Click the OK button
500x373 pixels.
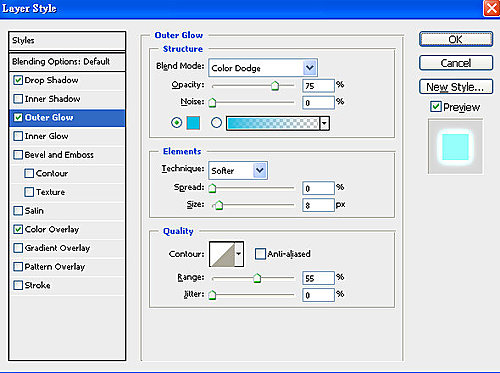pyautogui.click(x=456, y=39)
